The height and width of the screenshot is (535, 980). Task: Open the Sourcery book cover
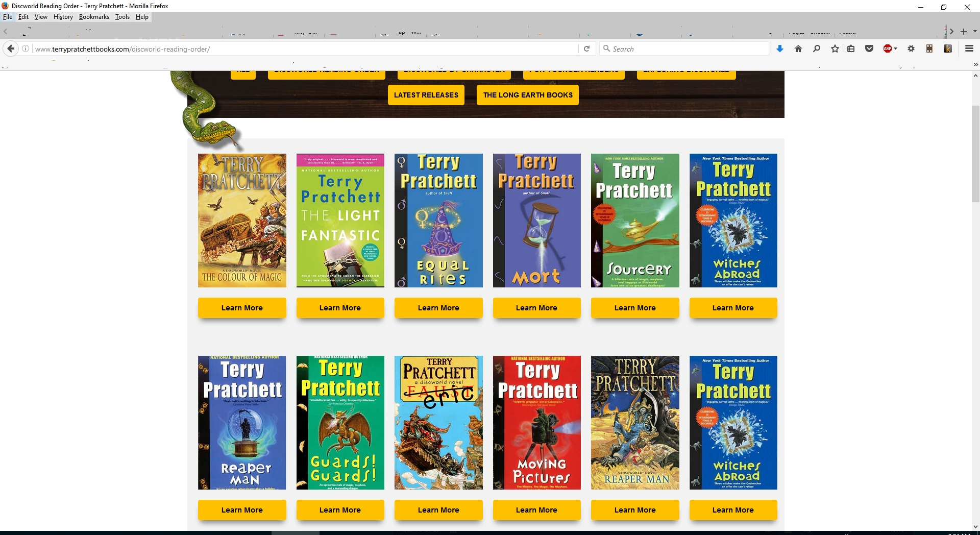pos(635,221)
